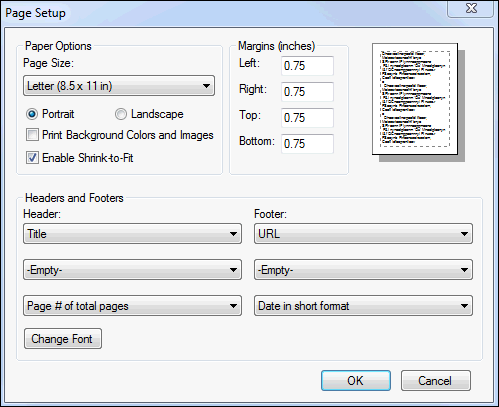Viewport: 499px width, 407px height.
Task: Open the Page Size dropdown
Action: (x=119, y=86)
